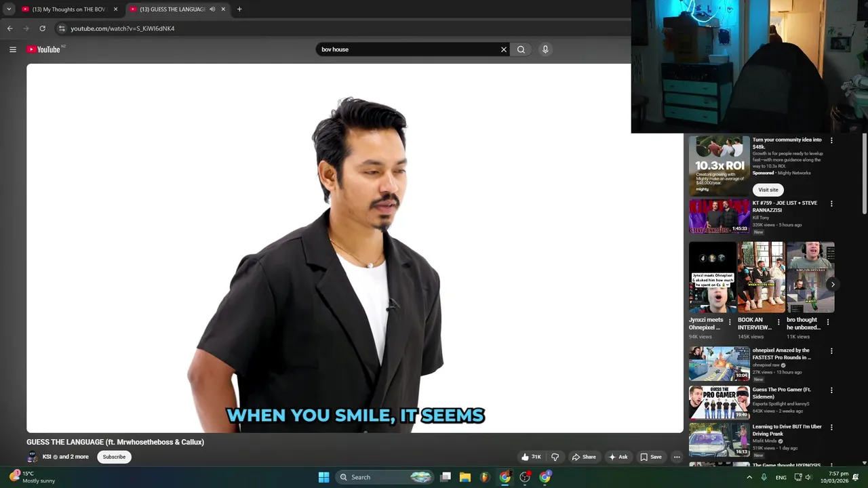The image size is (868, 488).
Task: Open the weather widget showing 15°C
Action: click(32, 477)
